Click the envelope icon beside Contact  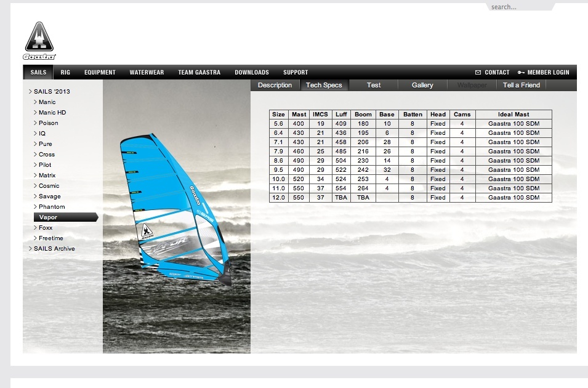[478, 73]
